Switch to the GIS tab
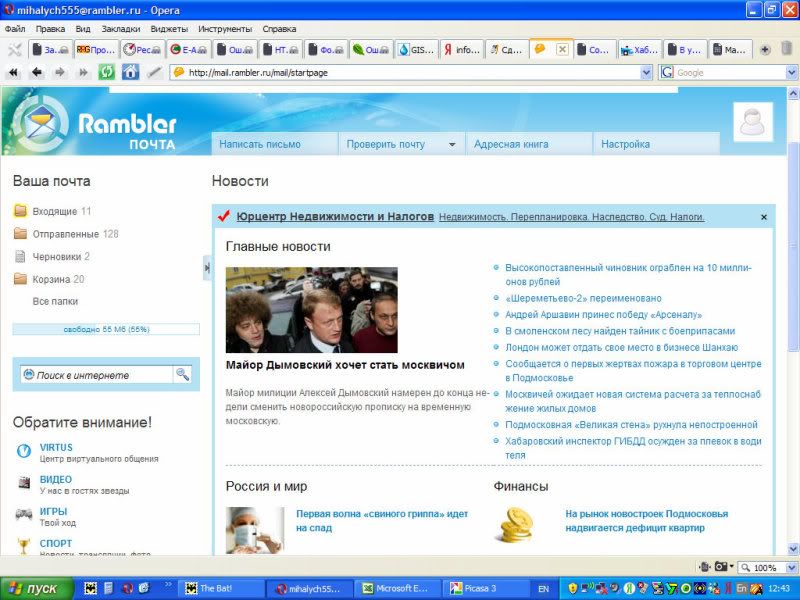This screenshot has height=600, width=800. (416, 49)
